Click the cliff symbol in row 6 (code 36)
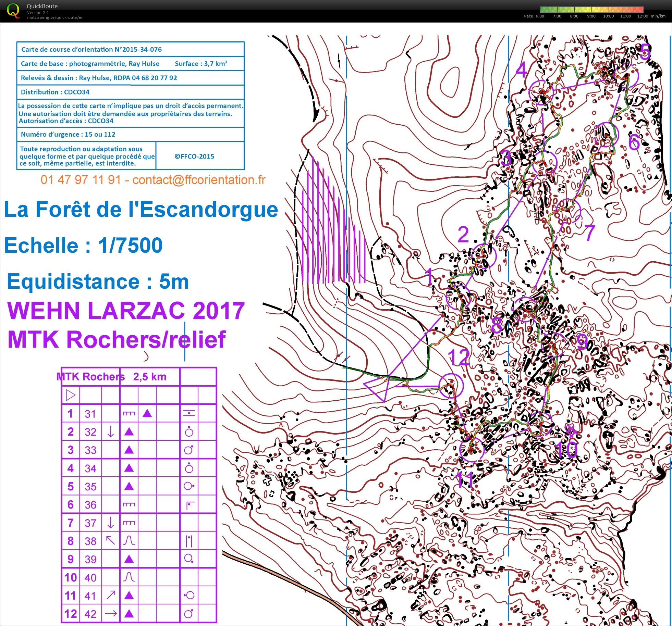The image size is (672, 626). 129,504
